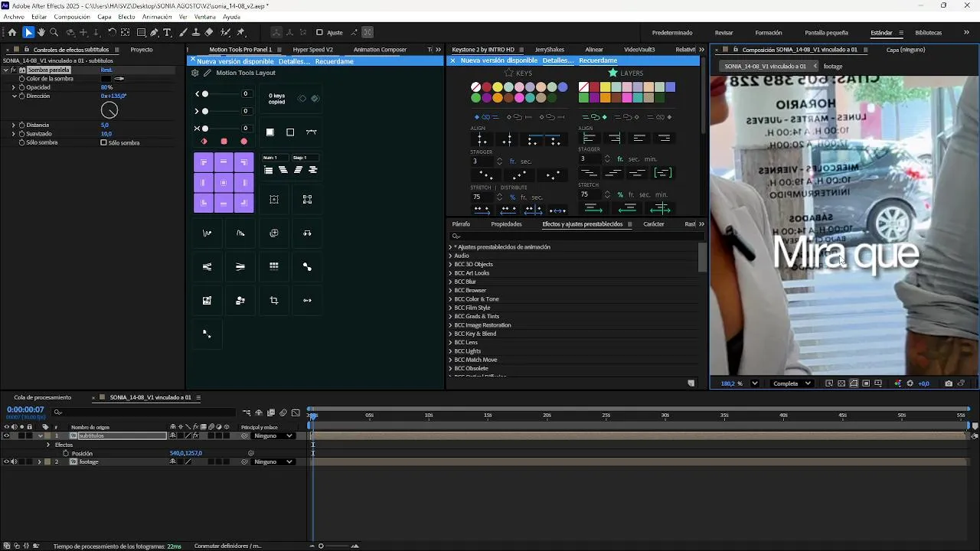Screen dimensions: 980x551
Task: Click the Dirección angle dial
Action: pyautogui.click(x=109, y=111)
